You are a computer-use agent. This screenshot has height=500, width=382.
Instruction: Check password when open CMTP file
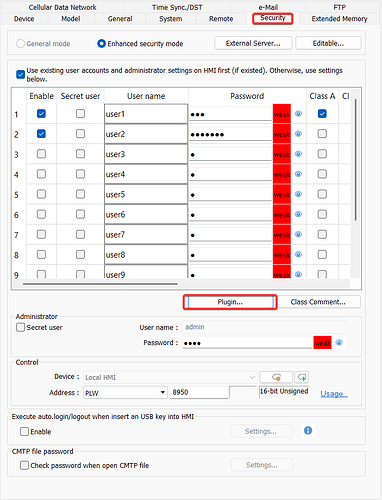24,465
